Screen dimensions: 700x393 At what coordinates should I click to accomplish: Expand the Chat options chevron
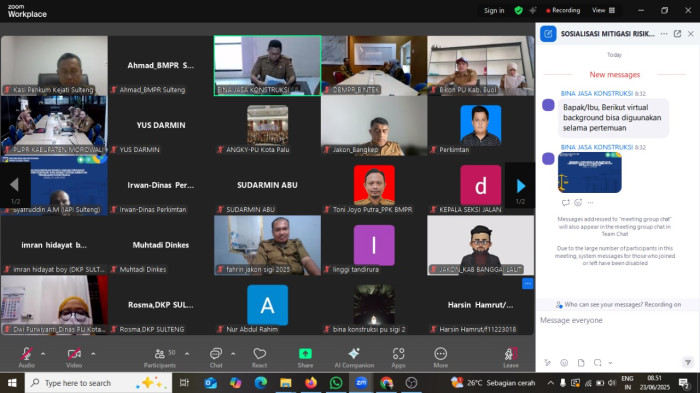point(233,354)
